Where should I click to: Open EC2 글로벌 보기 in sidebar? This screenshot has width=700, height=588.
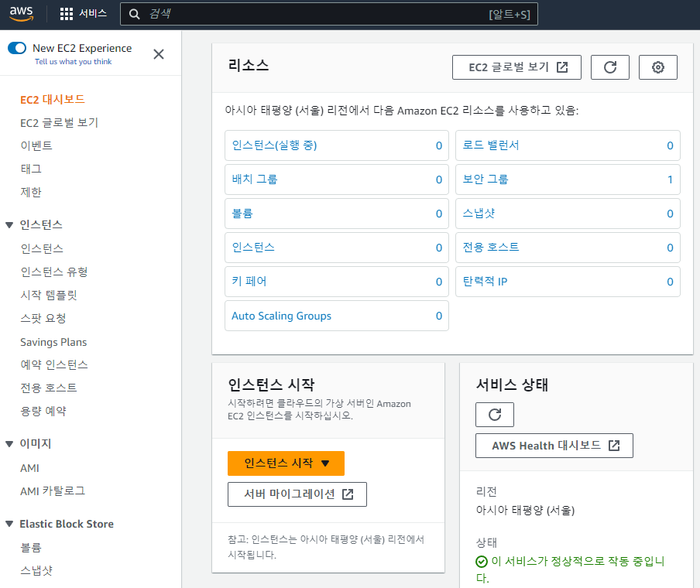(x=59, y=123)
